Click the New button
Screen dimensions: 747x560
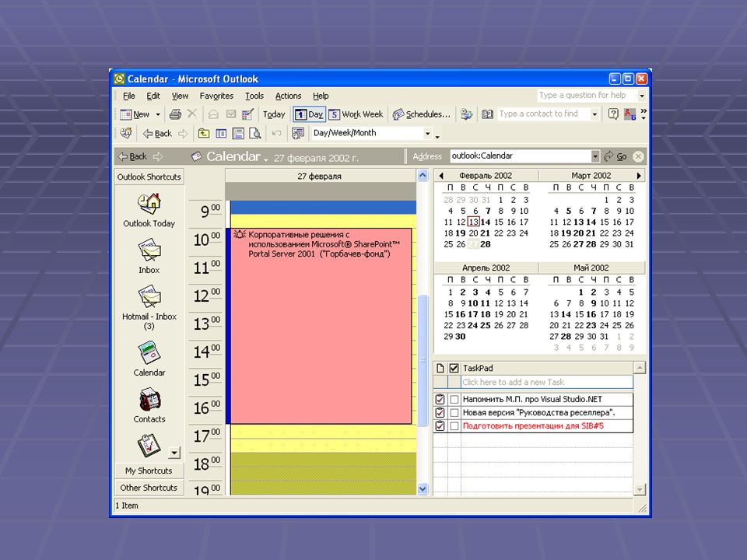tap(135, 114)
